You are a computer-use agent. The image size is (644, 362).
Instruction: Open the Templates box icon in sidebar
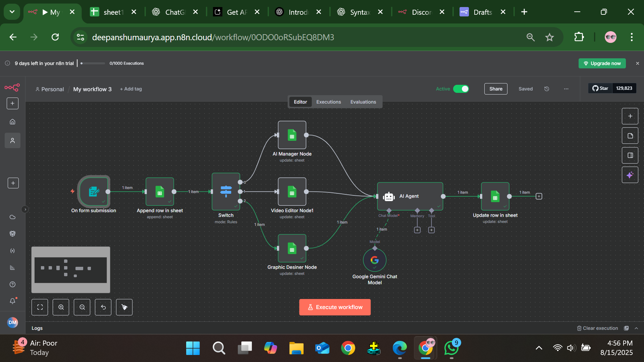point(12,234)
